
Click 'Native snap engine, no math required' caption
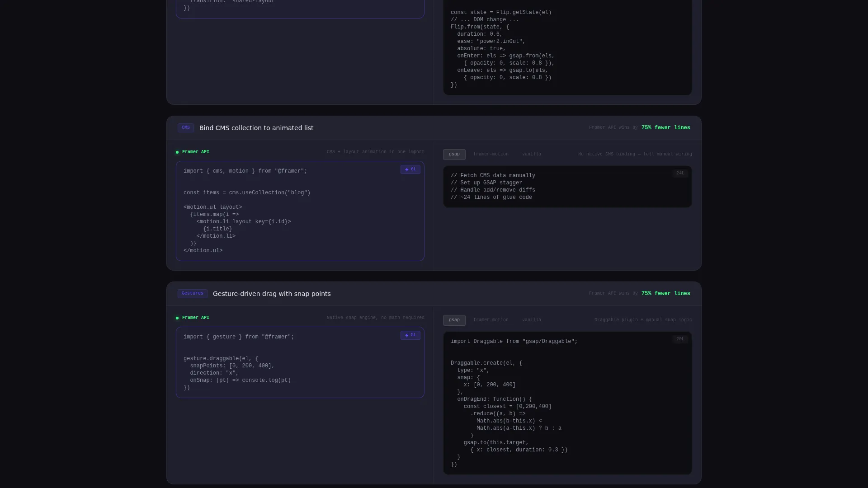[x=376, y=318]
